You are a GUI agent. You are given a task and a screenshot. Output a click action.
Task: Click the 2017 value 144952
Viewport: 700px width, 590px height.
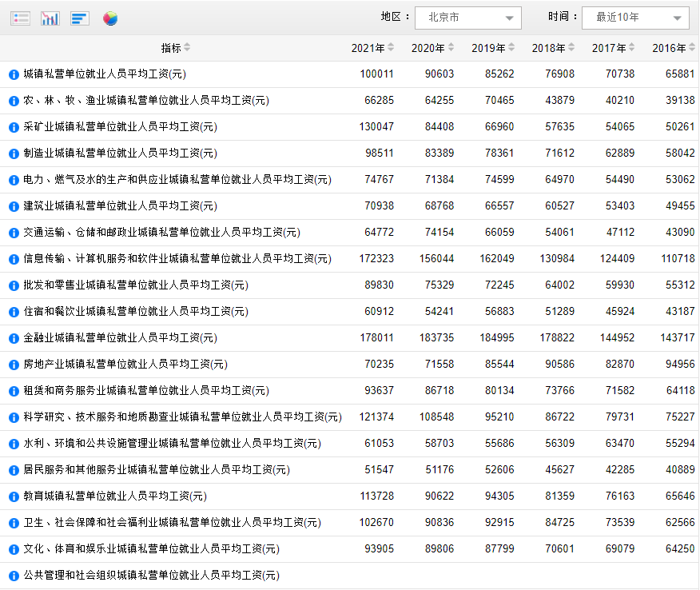(618, 337)
